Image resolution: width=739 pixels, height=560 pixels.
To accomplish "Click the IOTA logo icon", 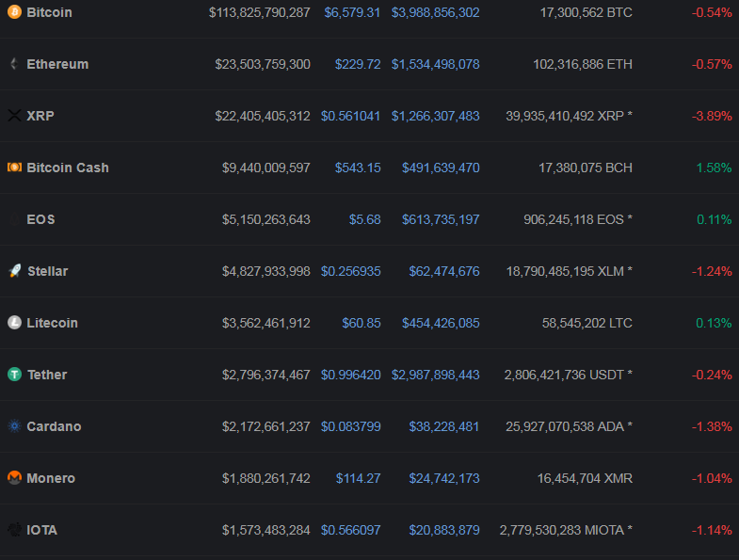I will [14, 530].
